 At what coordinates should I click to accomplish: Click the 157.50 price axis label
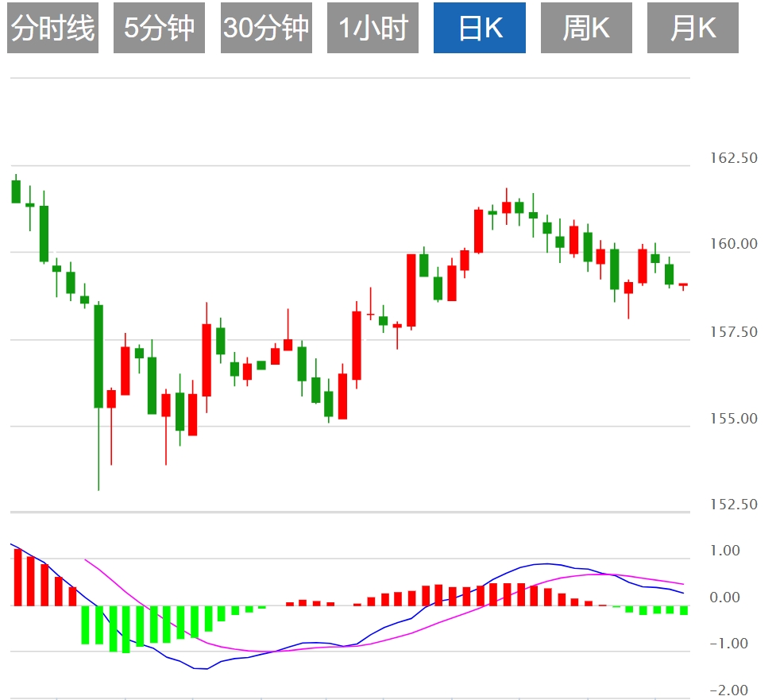(733, 332)
